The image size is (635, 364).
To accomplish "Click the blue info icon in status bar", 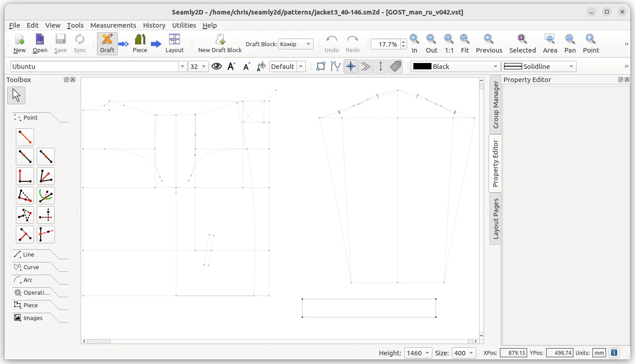I will coord(614,353).
